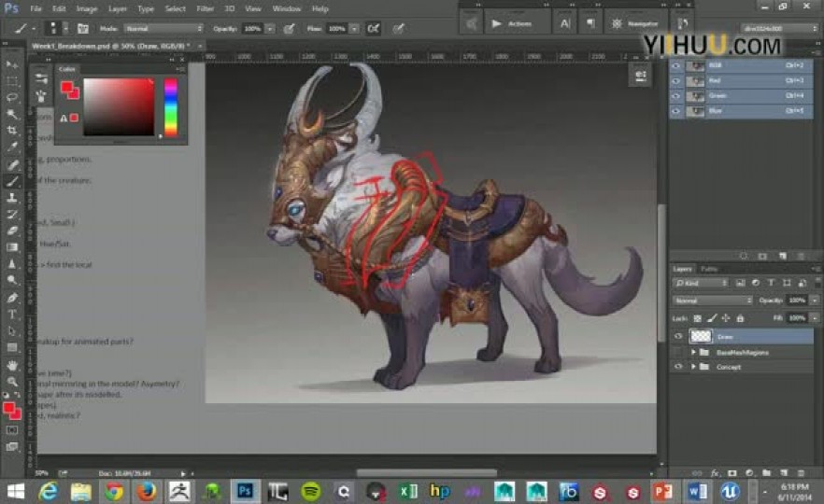Pick a color in the red color field

[119, 107]
